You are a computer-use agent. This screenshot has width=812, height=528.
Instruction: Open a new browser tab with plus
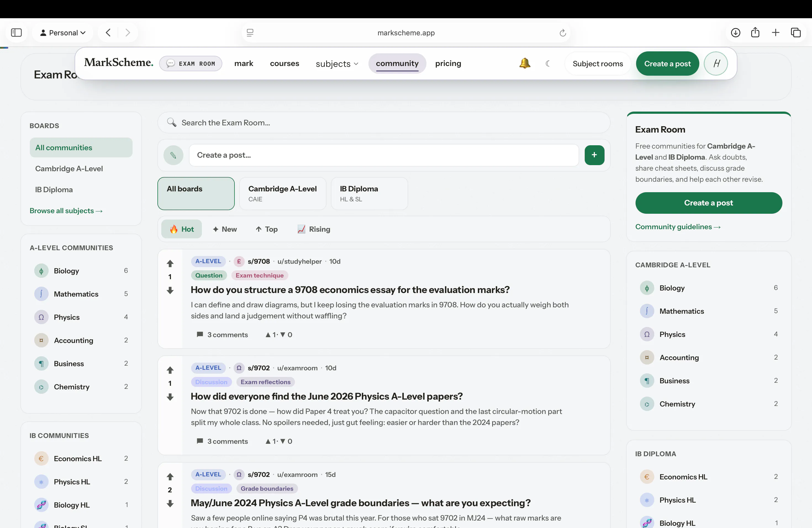pos(776,32)
